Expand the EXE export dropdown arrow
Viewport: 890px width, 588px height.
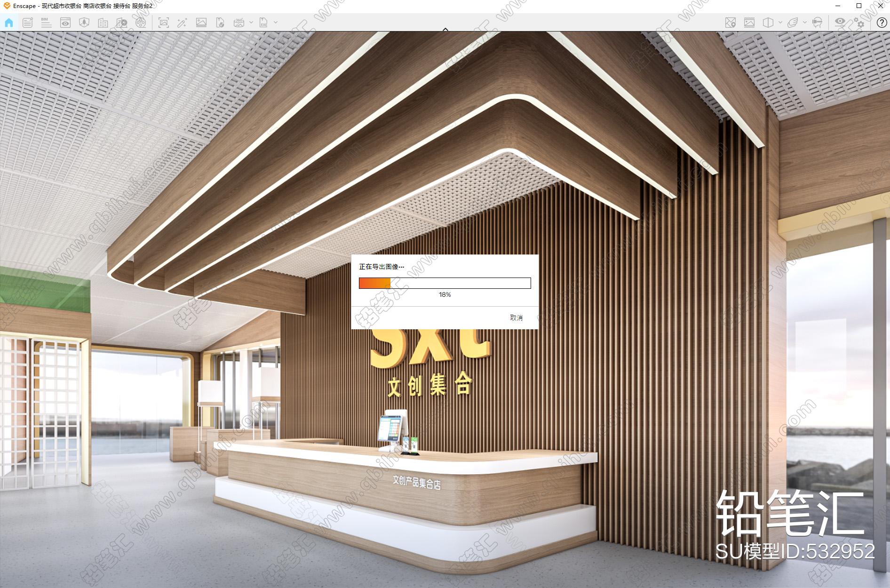(x=276, y=22)
